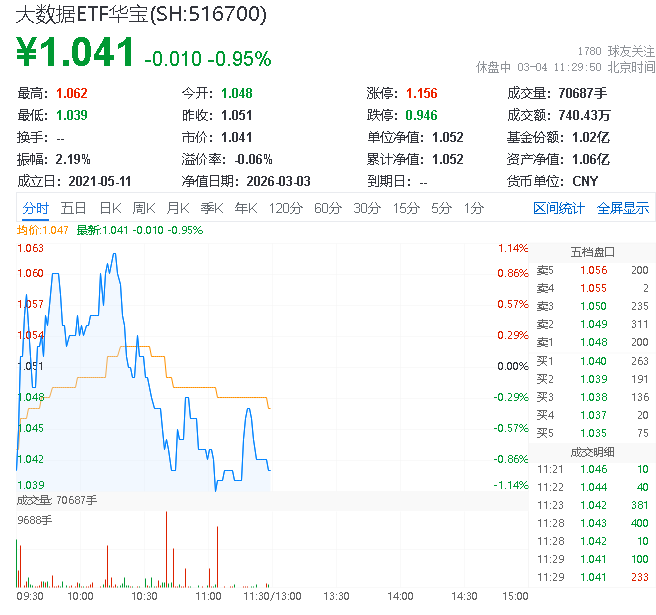This screenshot has height=615, width=656.
Task: Open 全屏显示 fullscreen view
Action: pyautogui.click(x=623, y=208)
